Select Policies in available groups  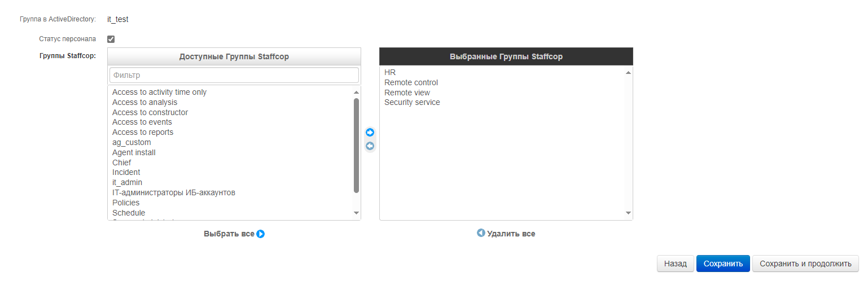point(230,203)
